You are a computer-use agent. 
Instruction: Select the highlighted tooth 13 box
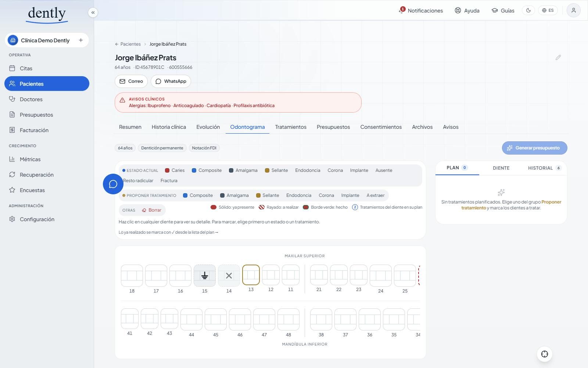click(251, 275)
